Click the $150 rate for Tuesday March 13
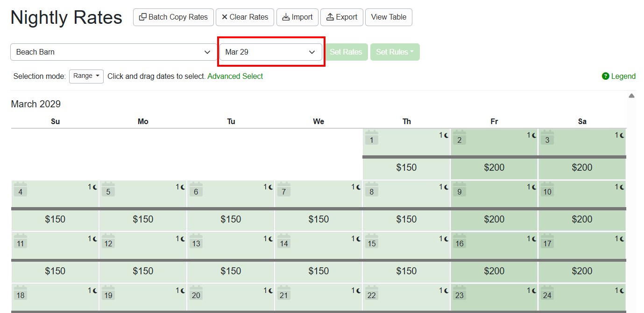 [231, 271]
